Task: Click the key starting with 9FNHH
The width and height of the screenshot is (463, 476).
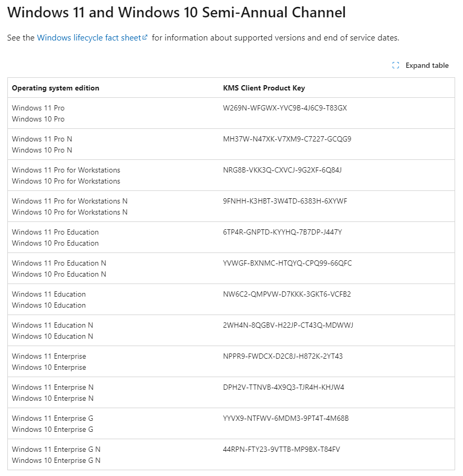Action: [x=285, y=201]
